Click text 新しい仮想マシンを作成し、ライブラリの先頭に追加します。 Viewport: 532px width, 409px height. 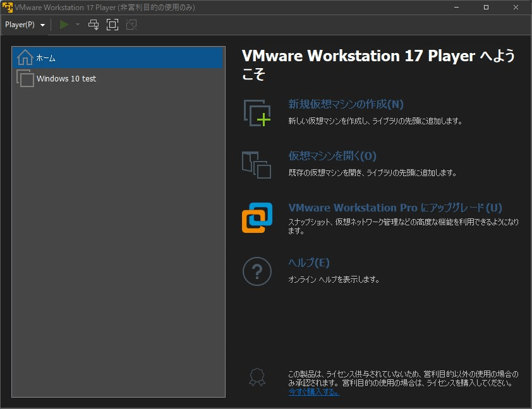tap(375, 121)
